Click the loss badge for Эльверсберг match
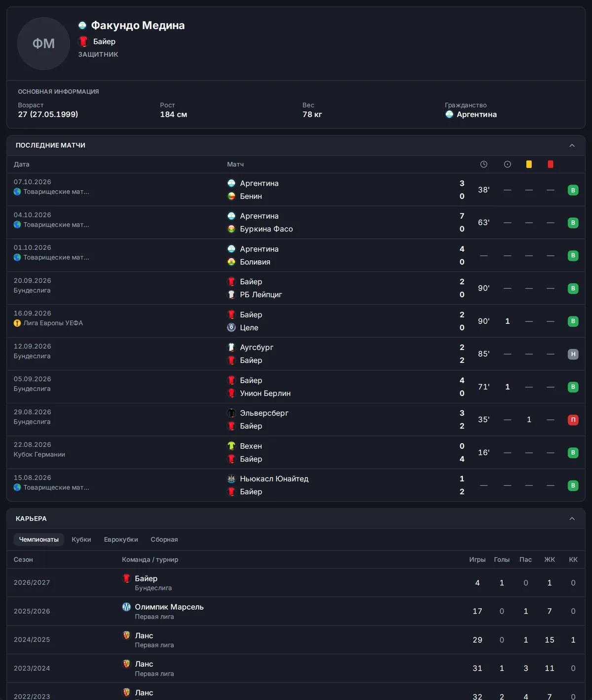592x700 pixels. tap(573, 420)
